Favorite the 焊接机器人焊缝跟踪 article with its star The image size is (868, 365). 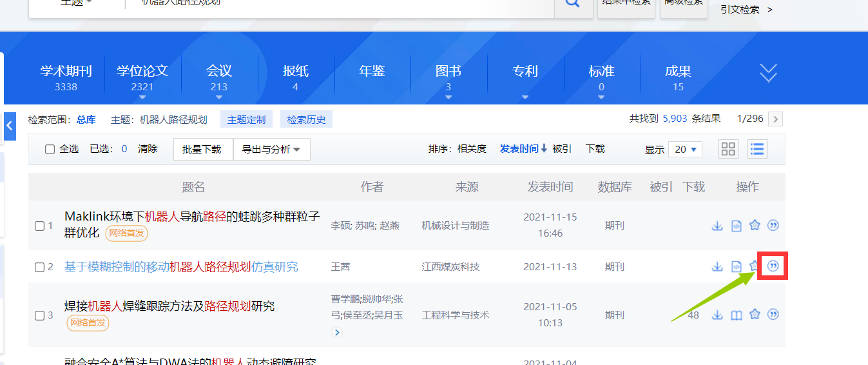tap(755, 314)
